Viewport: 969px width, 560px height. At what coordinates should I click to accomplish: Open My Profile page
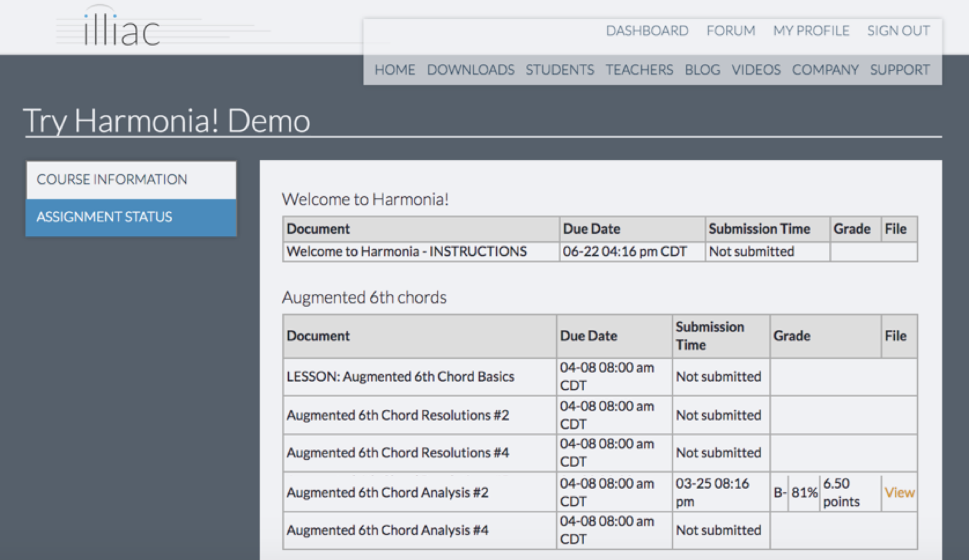tap(810, 31)
